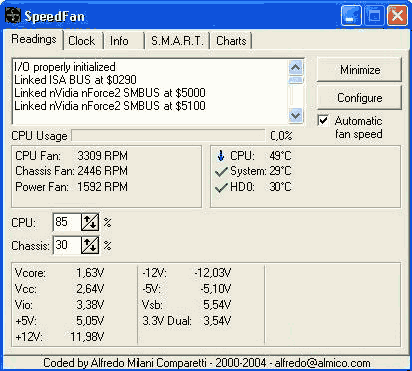
Task: Click the CPU fan speed spinner arrows
Action: pos(90,222)
